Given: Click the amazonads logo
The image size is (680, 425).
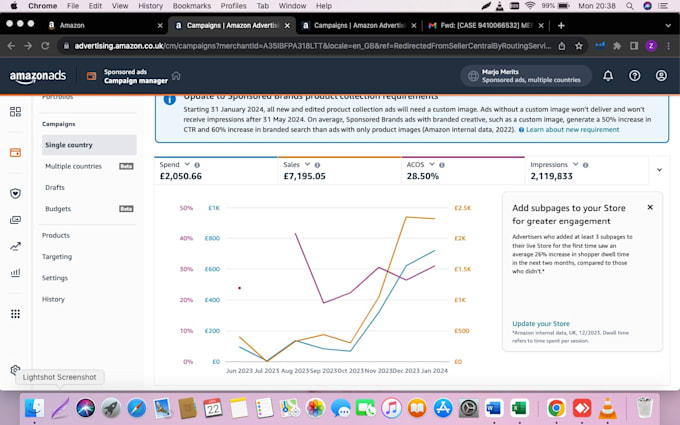Looking at the screenshot, I should [38, 76].
